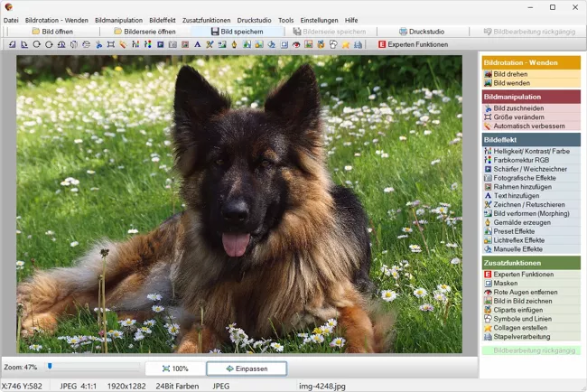Click the Zoom: 47% label

coord(21,368)
